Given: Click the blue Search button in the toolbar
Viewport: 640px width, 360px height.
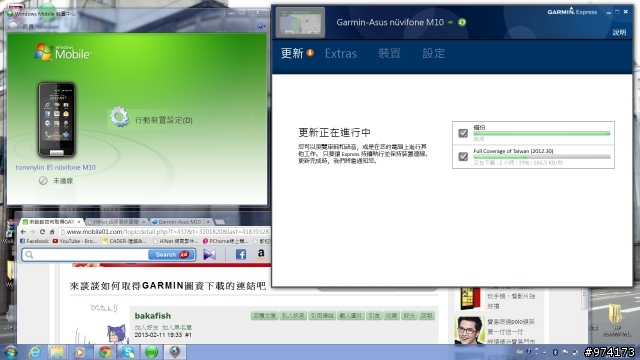Looking at the screenshot, I should 171,255.
